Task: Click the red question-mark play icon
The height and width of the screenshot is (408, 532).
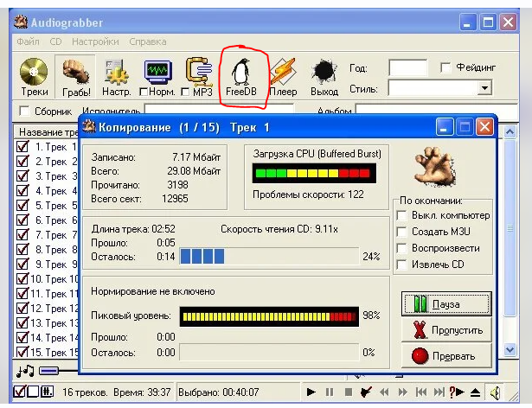Action: [x=457, y=392]
